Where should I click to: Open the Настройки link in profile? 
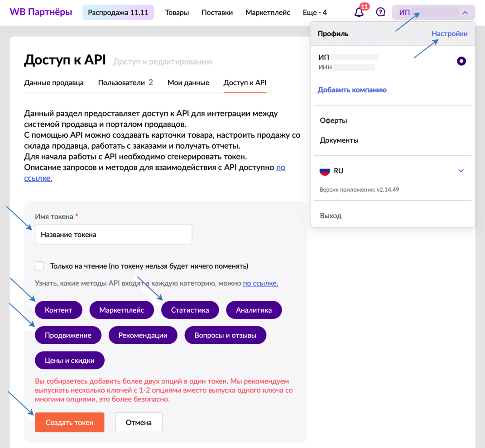(449, 34)
